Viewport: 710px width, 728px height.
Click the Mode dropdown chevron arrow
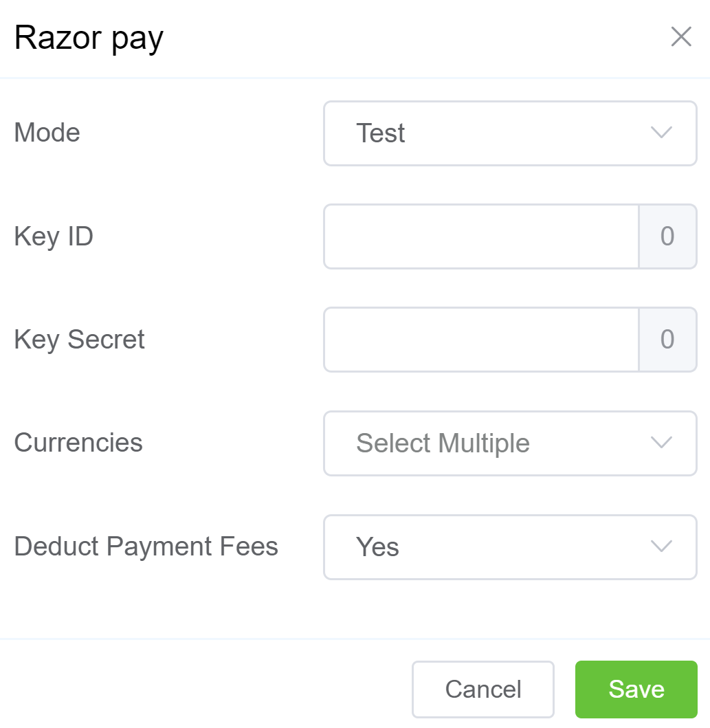pos(661,133)
